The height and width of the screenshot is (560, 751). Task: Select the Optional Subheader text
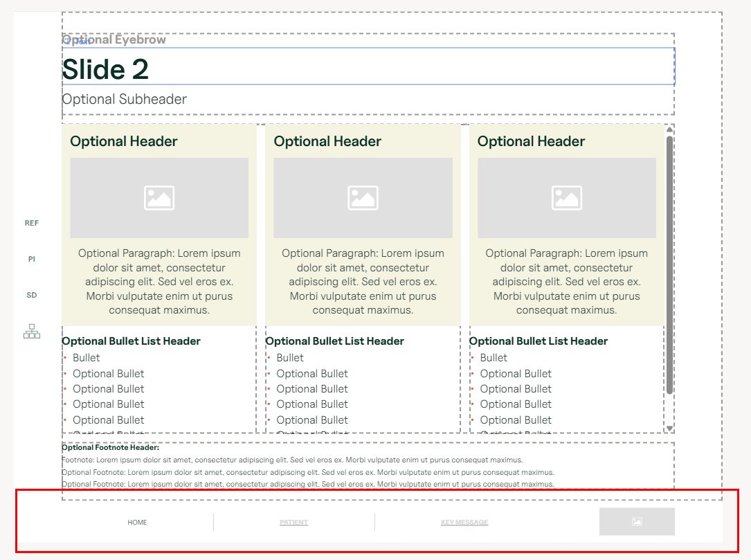(x=125, y=99)
